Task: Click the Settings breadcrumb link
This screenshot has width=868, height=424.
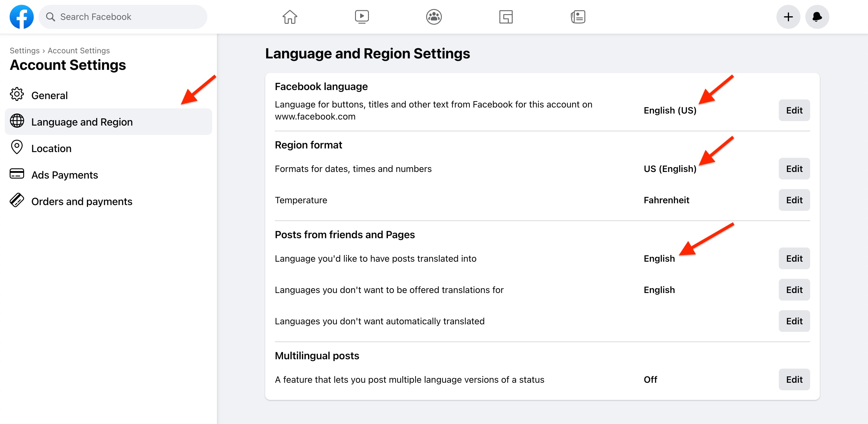Action: [25, 51]
